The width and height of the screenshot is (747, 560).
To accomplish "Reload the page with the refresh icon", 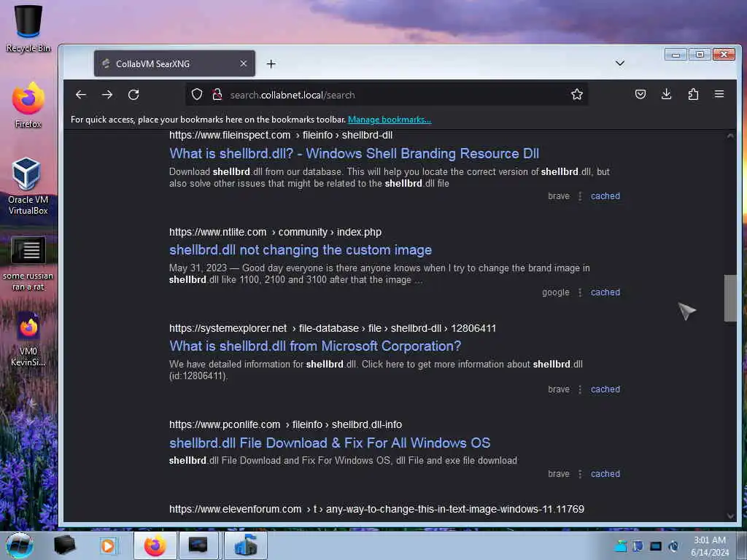I will pos(134,95).
